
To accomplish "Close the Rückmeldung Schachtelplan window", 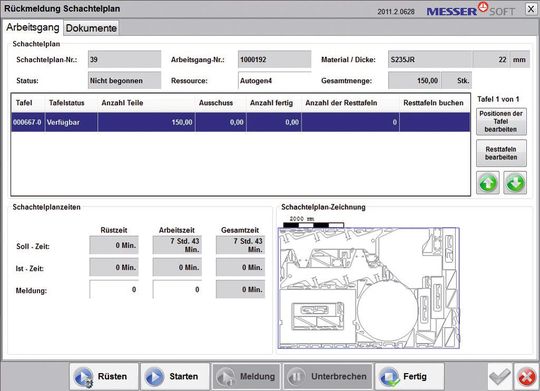I will click(531, 9).
